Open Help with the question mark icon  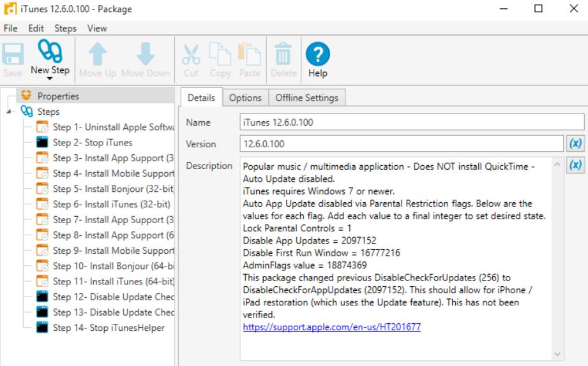pyautogui.click(x=317, y=55)
